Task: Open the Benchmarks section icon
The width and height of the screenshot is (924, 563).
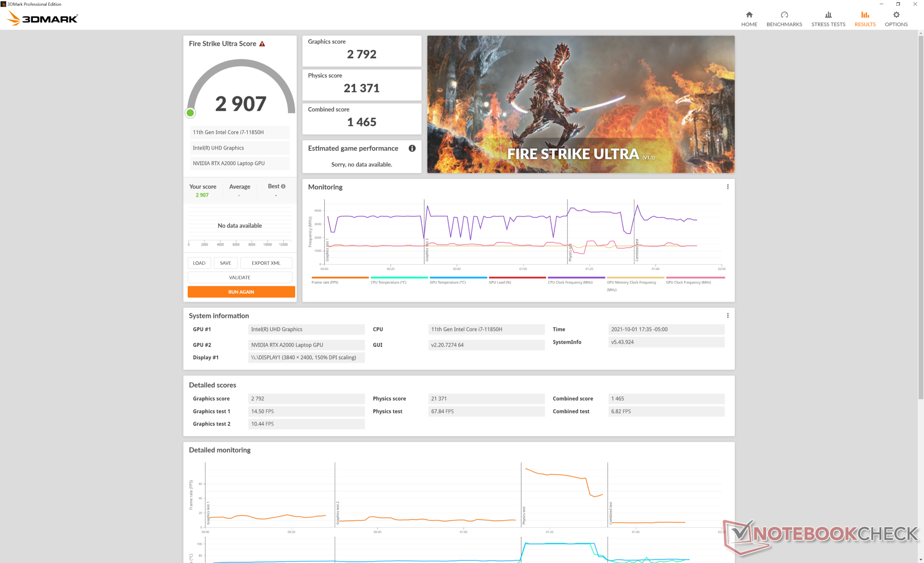Action: tap(784, 15)
